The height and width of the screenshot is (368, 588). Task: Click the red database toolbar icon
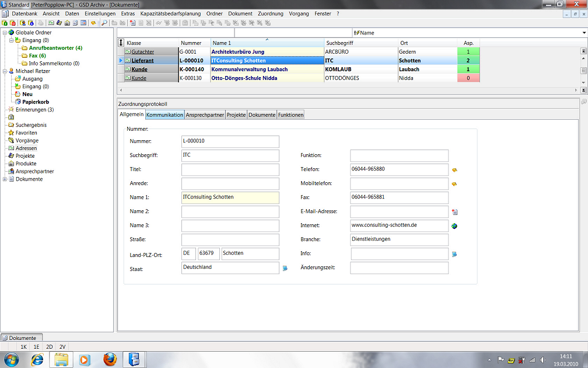(x=12, y=23)
